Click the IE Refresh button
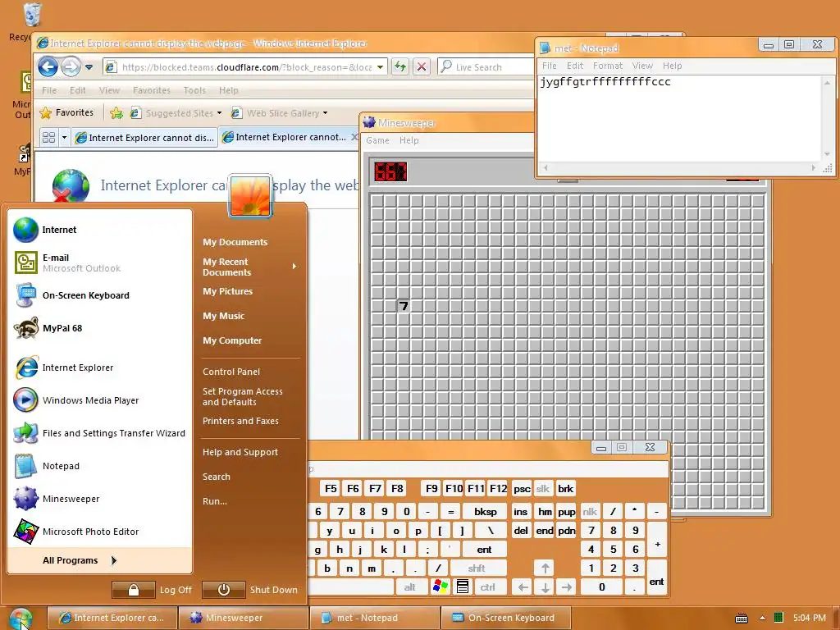The image size is (840, 630). point(400,67)
